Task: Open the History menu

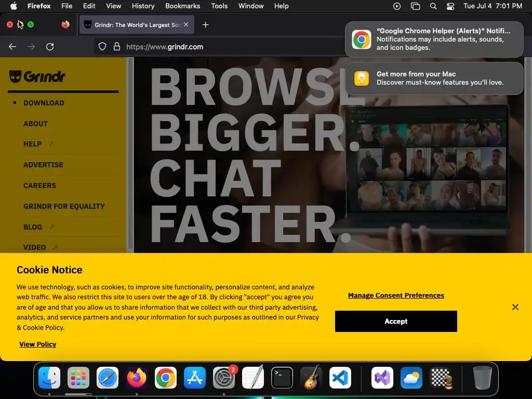Action: [x=143, y=6]
